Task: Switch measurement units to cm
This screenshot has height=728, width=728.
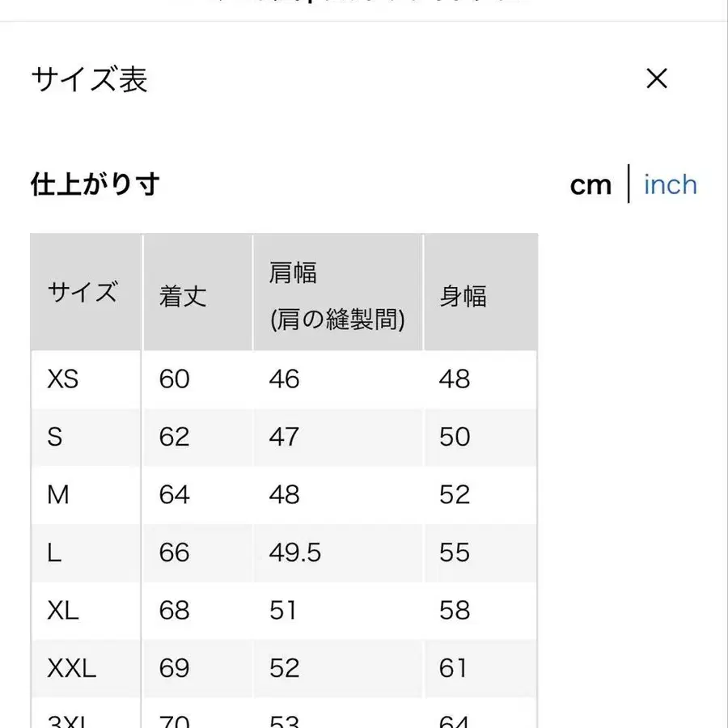Action: tap(591, 185)
